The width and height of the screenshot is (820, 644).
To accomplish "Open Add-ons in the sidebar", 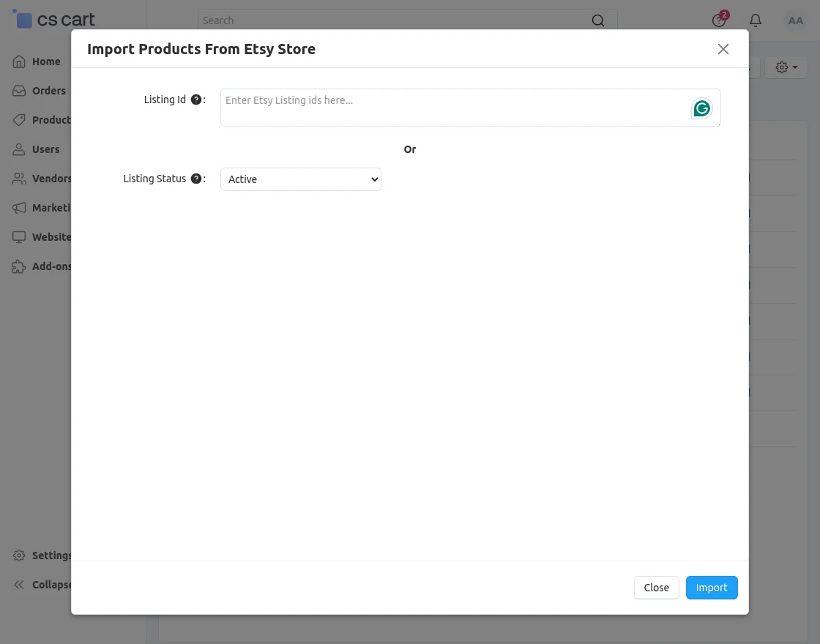I will pyautogui.click(x=41, y=266).
